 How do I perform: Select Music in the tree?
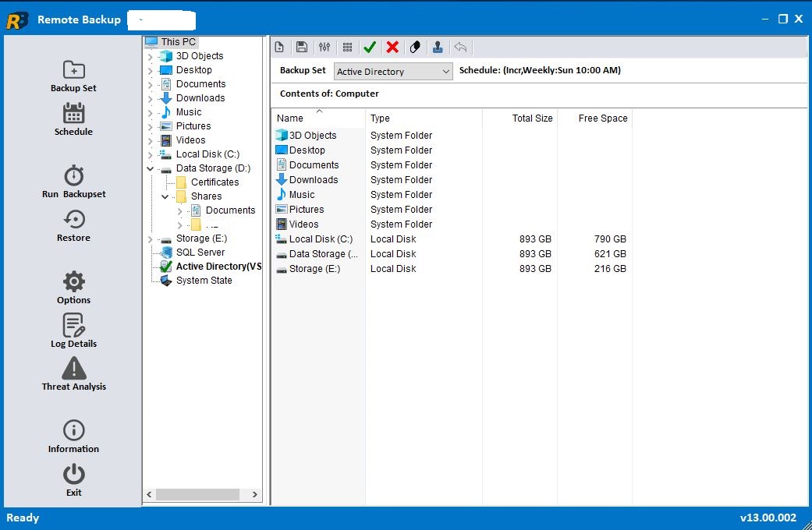(189, 111)
